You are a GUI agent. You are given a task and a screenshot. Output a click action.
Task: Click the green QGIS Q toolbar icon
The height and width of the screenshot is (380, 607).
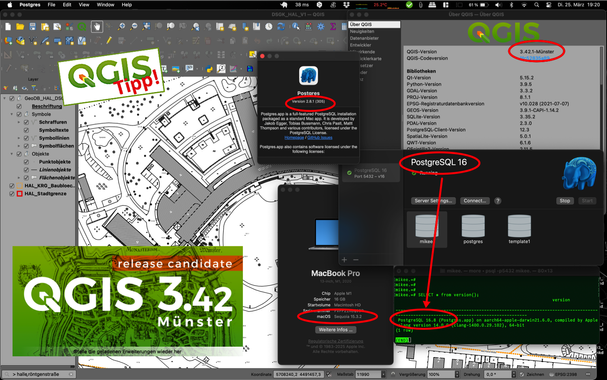pos(82,27)
